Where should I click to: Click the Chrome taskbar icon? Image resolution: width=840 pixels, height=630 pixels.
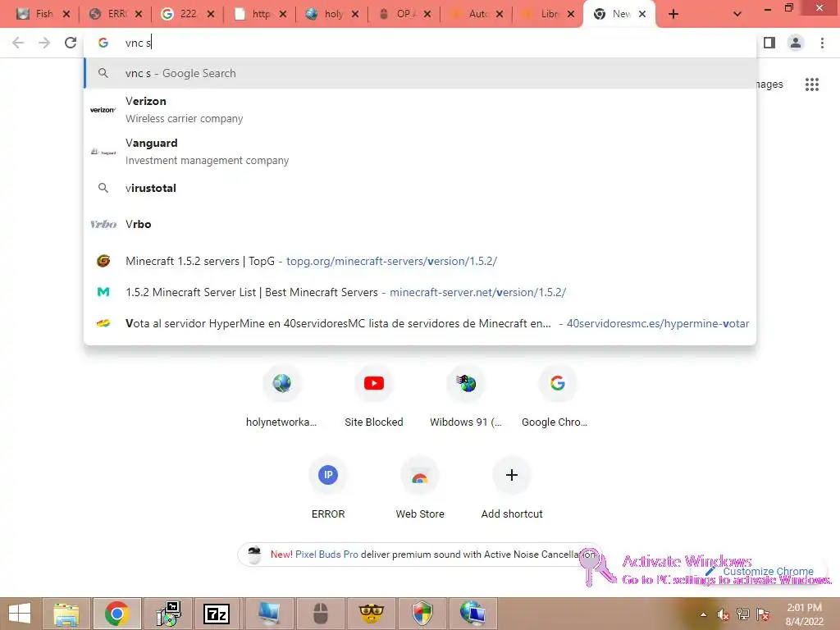[116, 614]
